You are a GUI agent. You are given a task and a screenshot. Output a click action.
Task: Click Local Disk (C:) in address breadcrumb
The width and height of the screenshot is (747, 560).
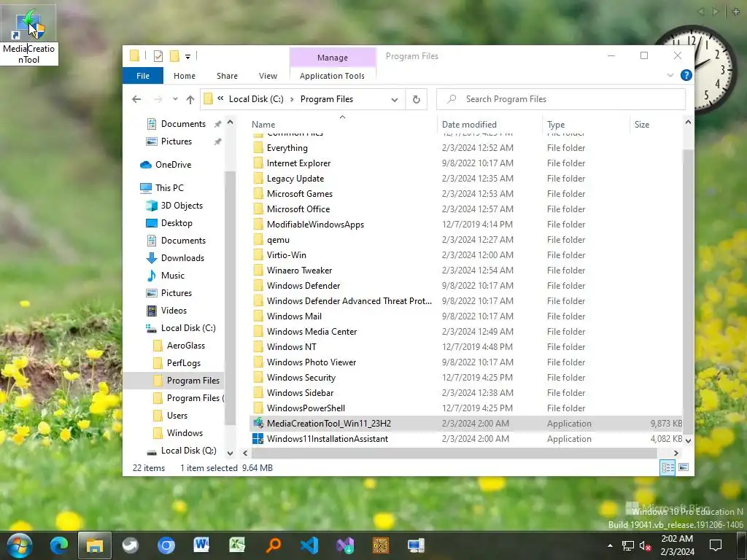(256, 99)
